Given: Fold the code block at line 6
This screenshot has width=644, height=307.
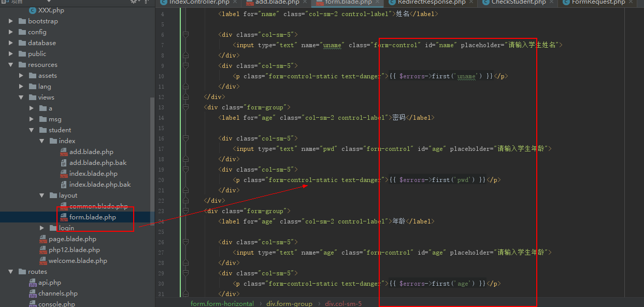Looking at the screenshot, I should [185, 35].
